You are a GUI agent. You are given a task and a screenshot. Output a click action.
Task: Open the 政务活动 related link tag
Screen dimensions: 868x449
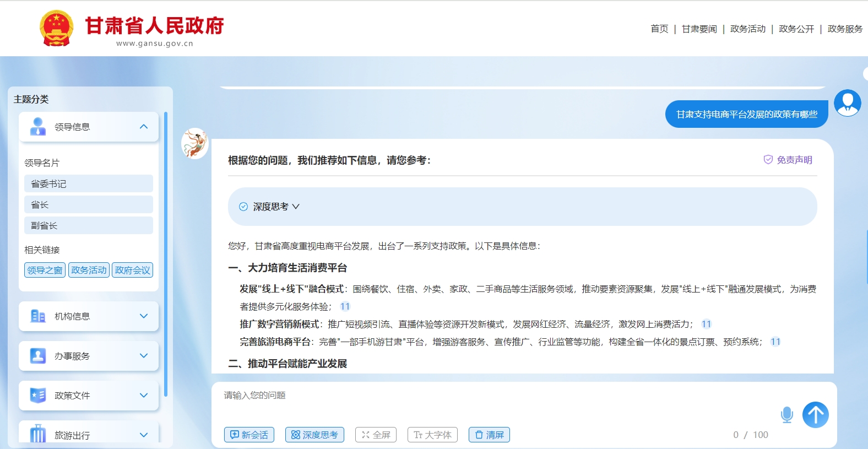pyautogui.click(x=89, y=270)
